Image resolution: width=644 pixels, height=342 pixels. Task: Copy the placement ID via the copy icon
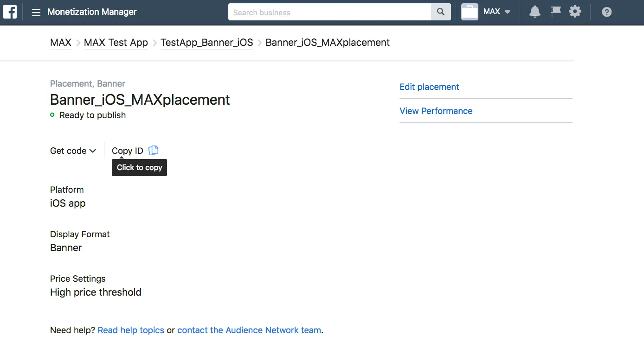tap(153, 150)
